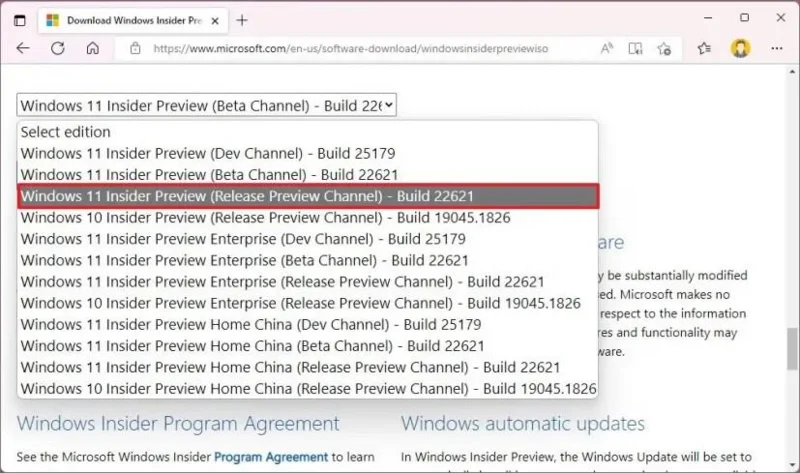Enter Immersive Reader from the address bar
The height and width of the screenshot is (473, 800).
[x=635, y=48]
